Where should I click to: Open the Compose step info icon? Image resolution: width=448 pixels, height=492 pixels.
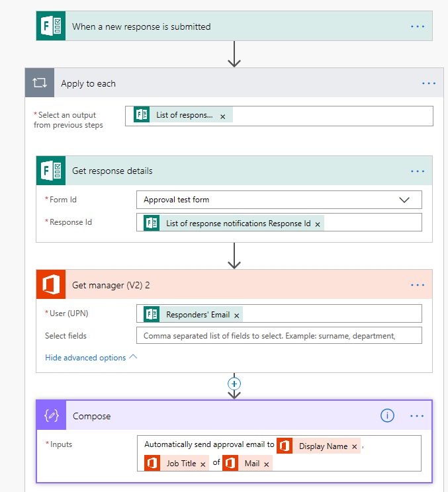[x=388, y=416]
